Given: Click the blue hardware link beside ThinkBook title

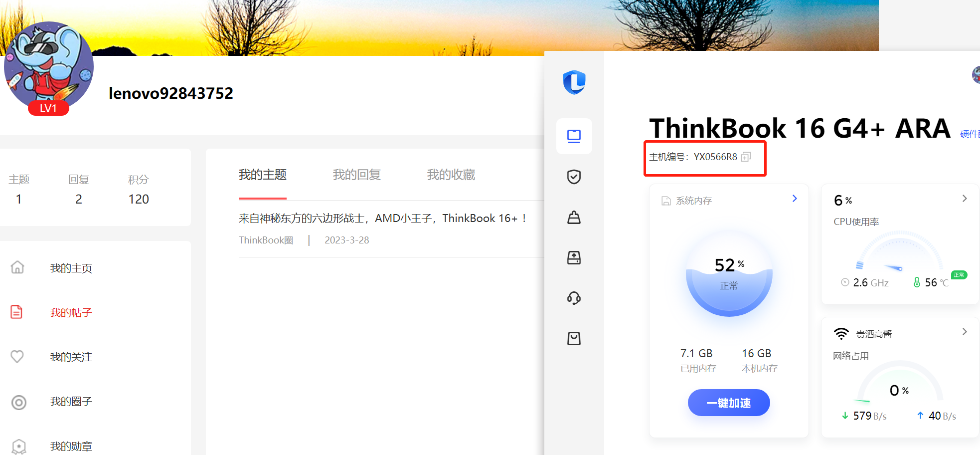Looking at the screenshot, I should click(970, 134).
